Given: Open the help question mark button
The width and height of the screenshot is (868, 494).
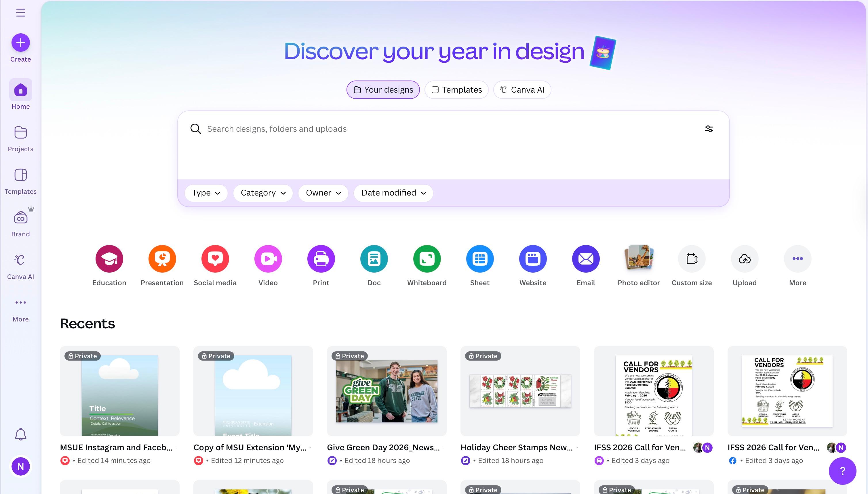Looking at the screenshot, I should (842, 471).
